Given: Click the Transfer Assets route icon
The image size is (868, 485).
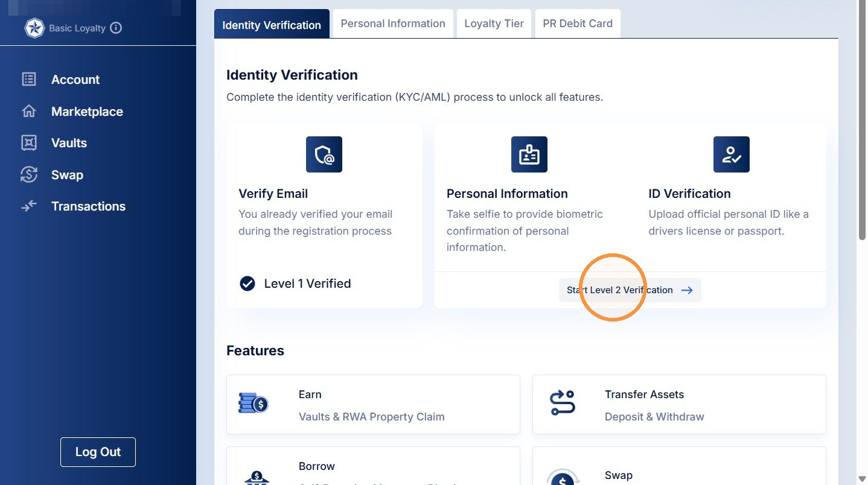Looking at the screenshot, I should click(x=563, y=403).
